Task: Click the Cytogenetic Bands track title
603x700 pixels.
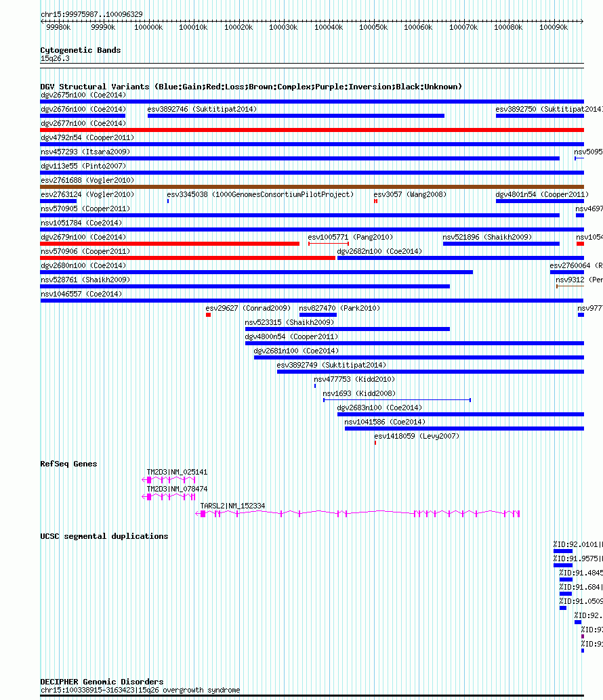Action: click(x=81, y=51)
